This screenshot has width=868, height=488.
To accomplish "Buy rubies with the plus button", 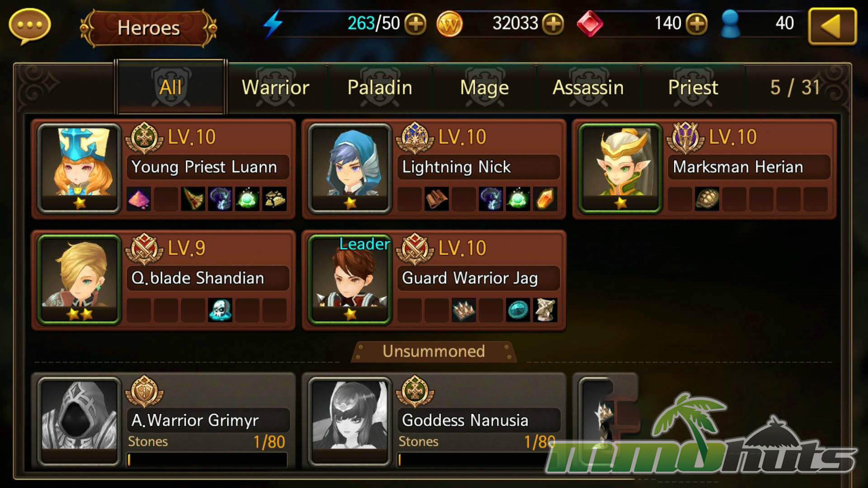I will coord(697,23).
